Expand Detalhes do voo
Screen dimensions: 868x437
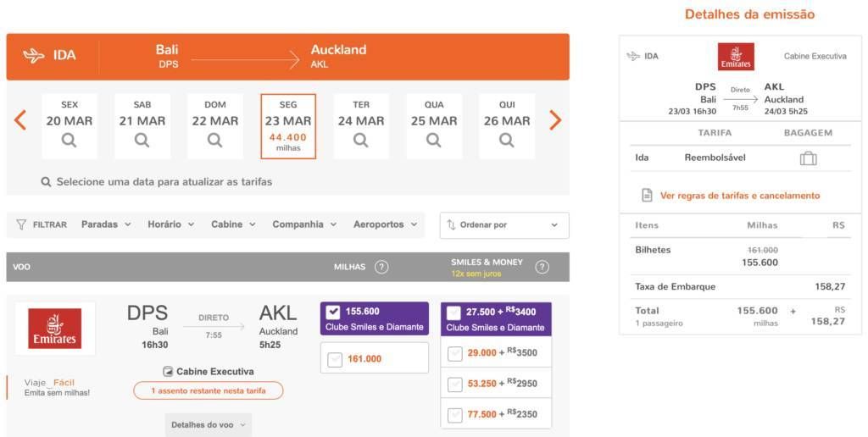pos(209,425)
